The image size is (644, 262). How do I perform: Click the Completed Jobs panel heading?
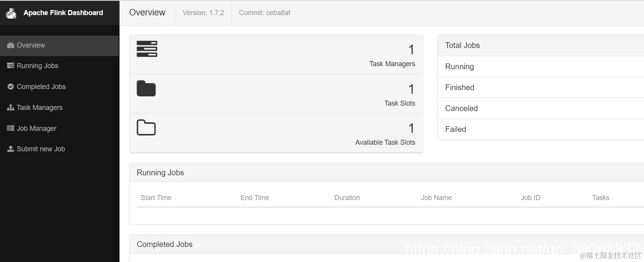point(164,244)
